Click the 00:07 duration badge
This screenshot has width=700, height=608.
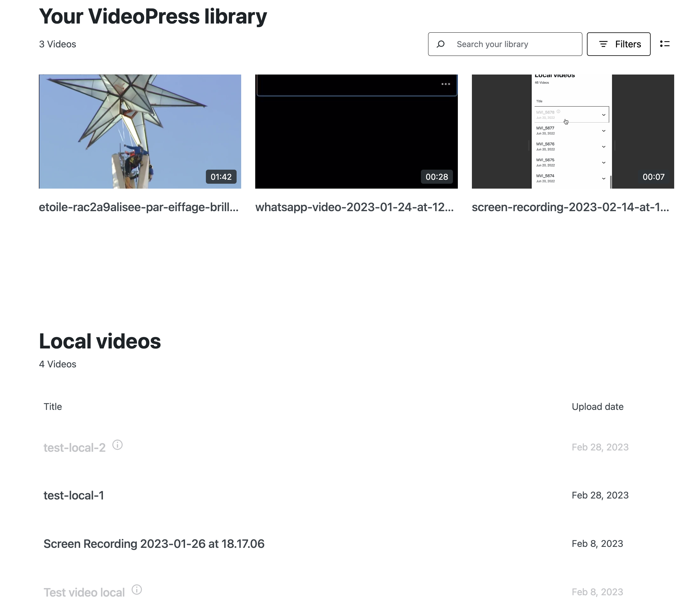click(654, 177)
